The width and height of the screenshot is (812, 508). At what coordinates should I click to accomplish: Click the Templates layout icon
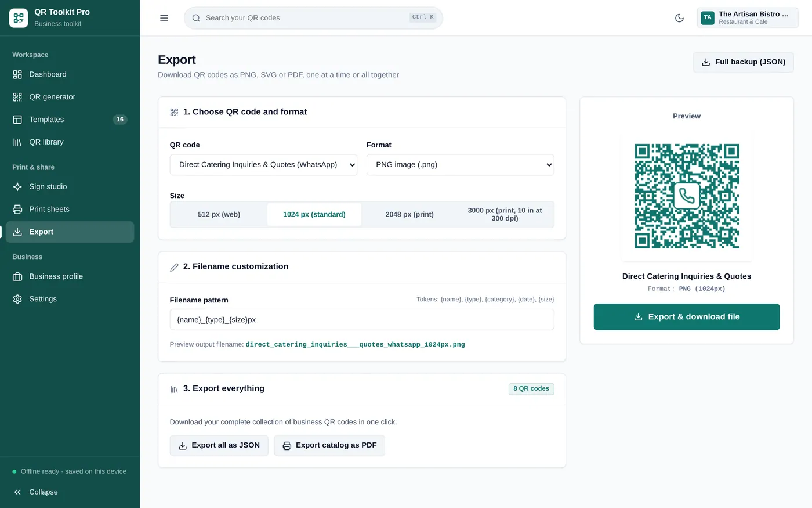tap(17, 120)
